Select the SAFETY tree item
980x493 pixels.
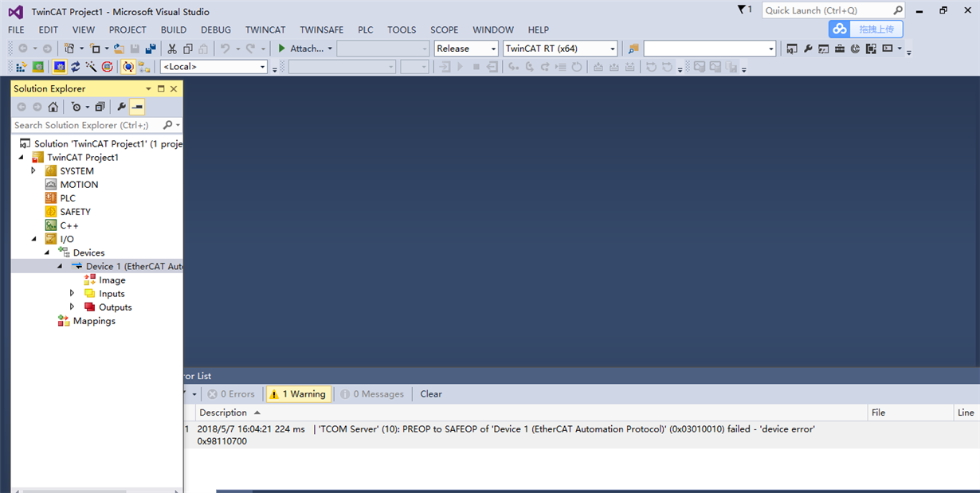coord(75,212)
